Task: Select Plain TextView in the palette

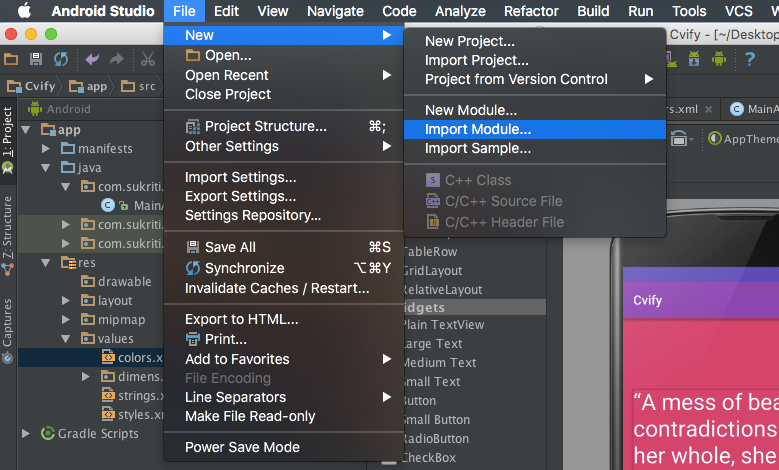Action: (444, 324)
